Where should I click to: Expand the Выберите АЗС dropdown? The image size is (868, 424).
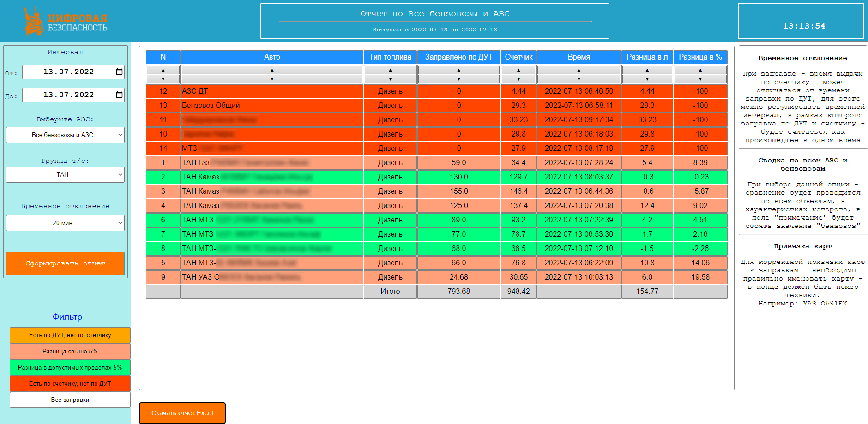(65, 135)
